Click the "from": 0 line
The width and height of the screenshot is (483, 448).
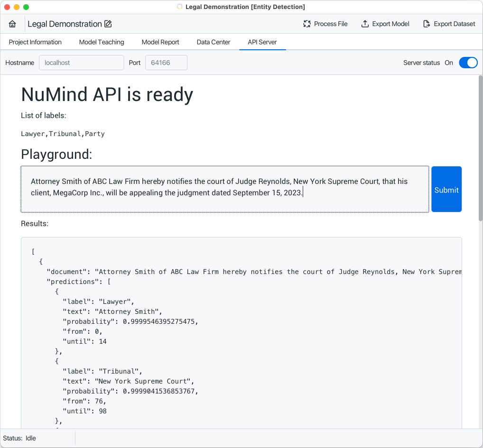tap(83, 331)
